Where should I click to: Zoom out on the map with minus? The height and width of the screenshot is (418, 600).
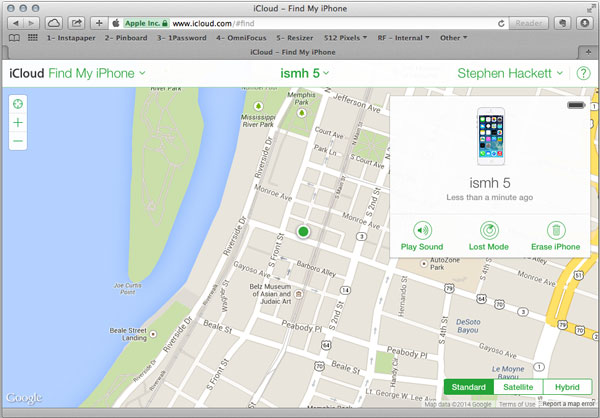(x=18, y=141)
